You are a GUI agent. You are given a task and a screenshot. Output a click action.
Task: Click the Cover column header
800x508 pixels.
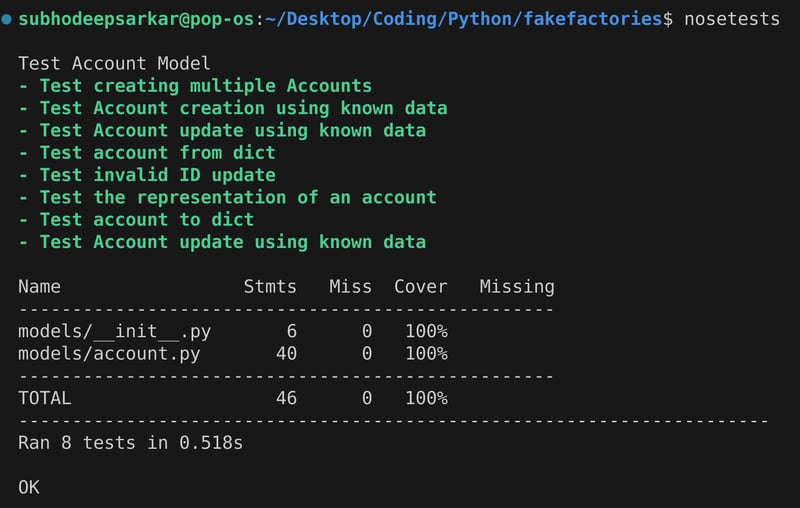tap(420, 287)
